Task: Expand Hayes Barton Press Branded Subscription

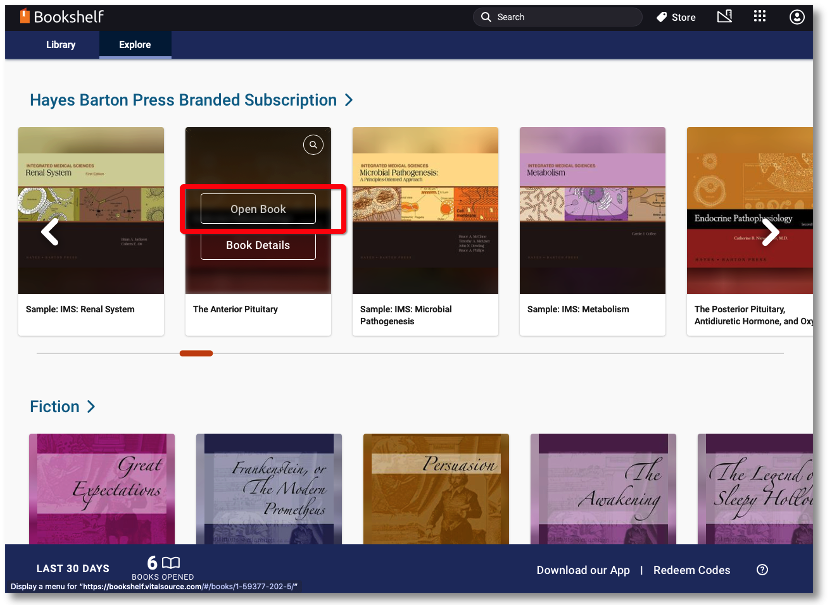Action: click(348, 100)
